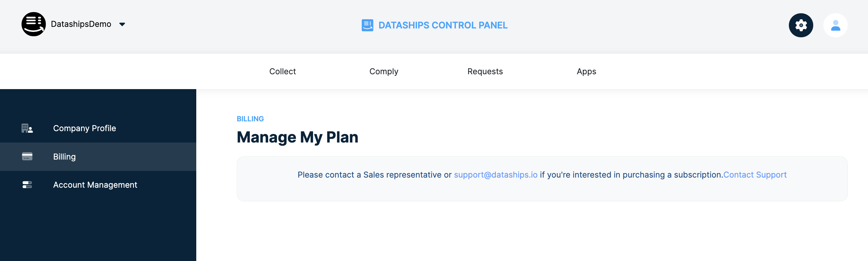Expand the DatashipsDemo dropdown arrow
The width and height of the screenshot is (868, 261).
(x=122, y=25)
